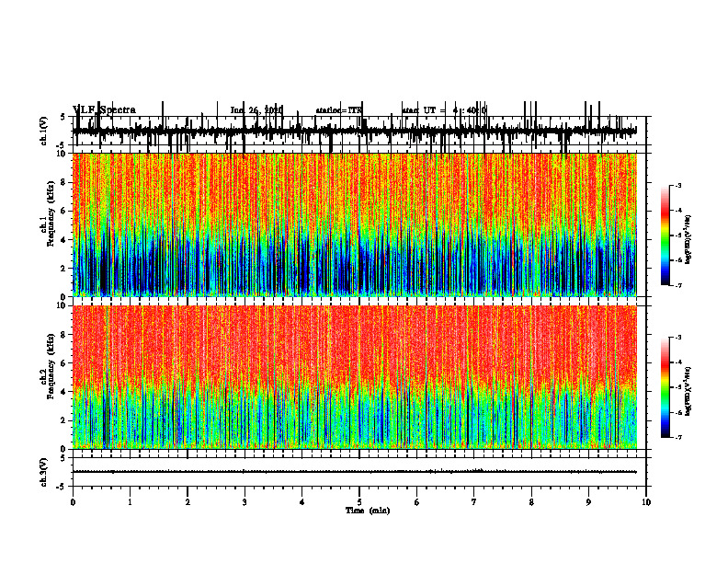Click the "Time (min)" axis label
728x563 pixels.
click(368, 511)
